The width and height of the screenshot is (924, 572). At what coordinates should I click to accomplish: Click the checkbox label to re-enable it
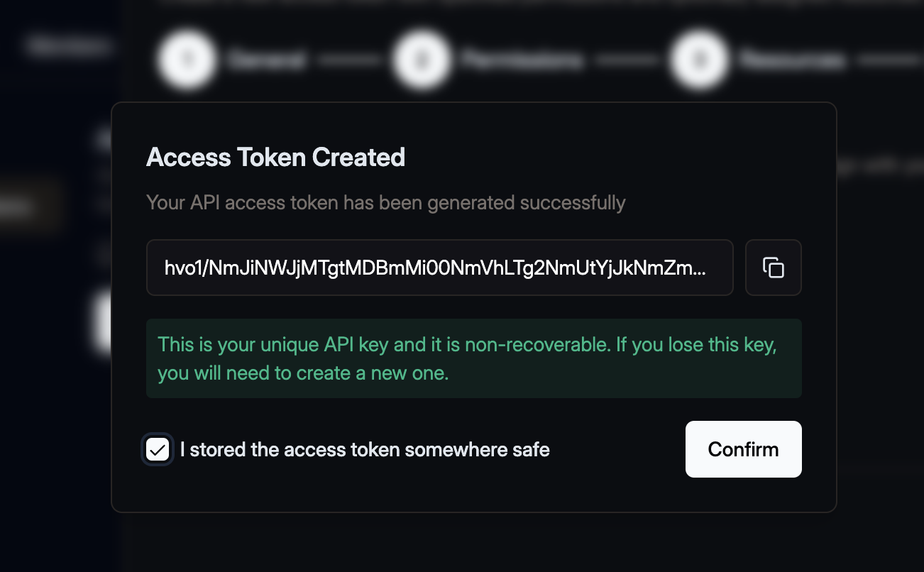pos(365,449)
